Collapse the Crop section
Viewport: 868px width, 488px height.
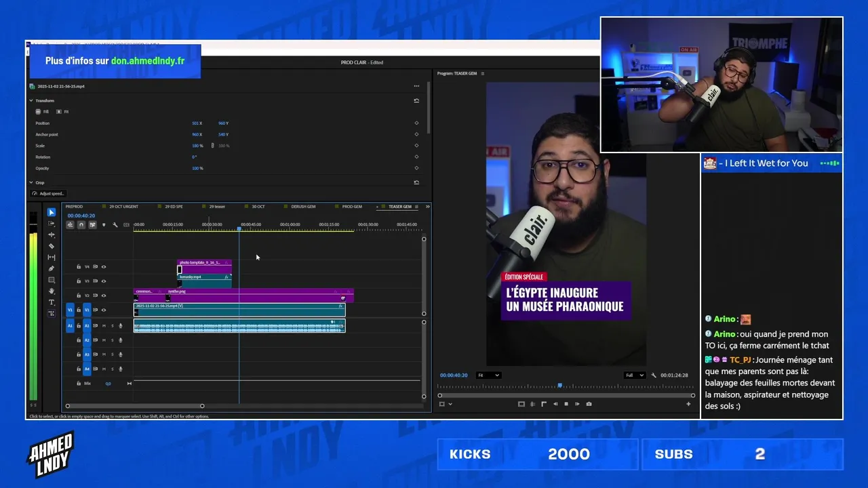tap(31, 182)
